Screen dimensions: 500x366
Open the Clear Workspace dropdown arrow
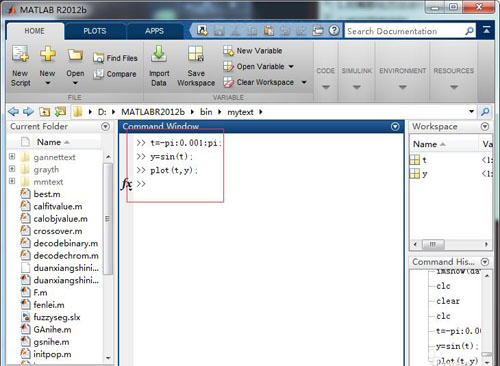coord(304,82)
